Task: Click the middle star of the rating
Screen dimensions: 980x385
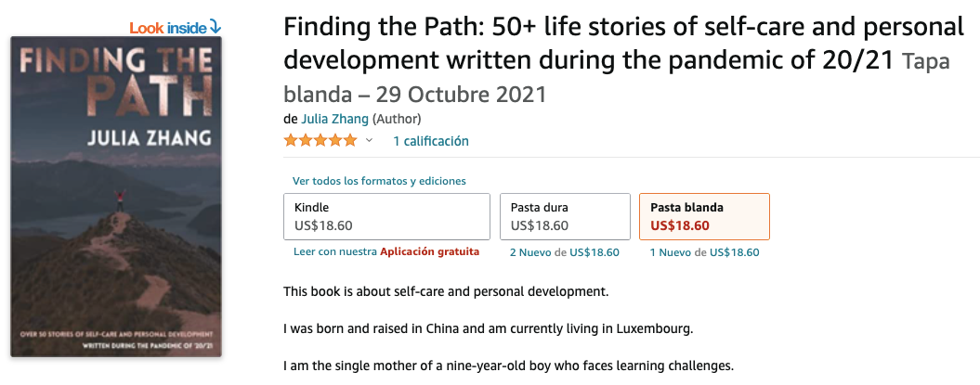Action: click(320, 141)
